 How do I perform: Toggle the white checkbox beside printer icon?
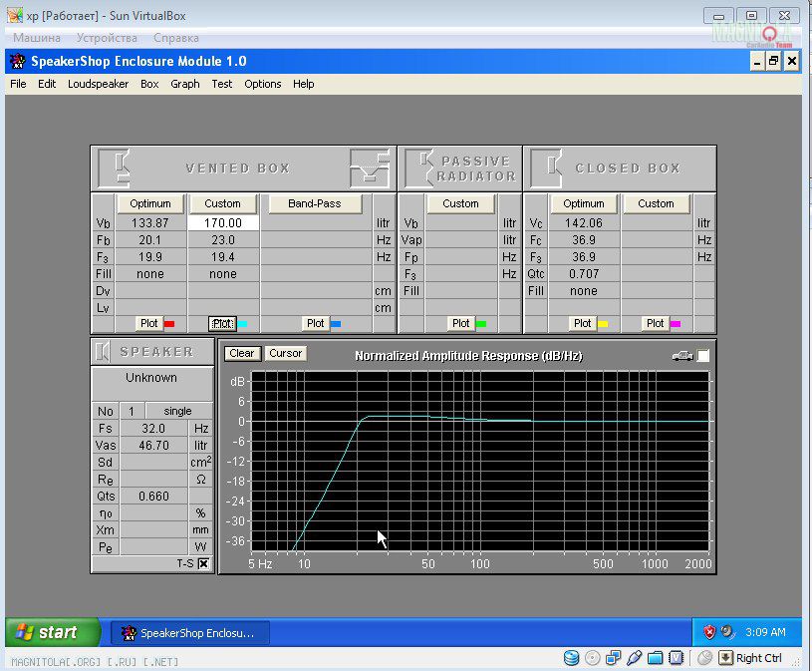click(703, 356)
